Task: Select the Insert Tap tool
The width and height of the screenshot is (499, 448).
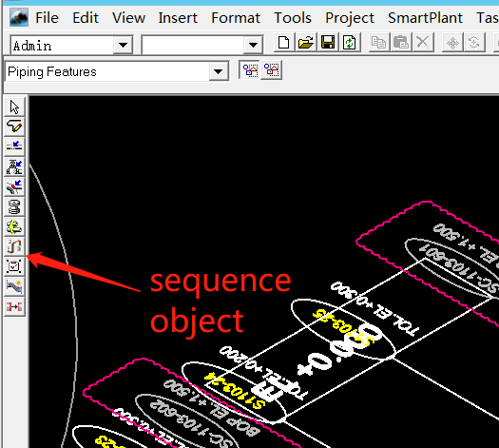Action: pyautogui.click(x=14, y=186)
